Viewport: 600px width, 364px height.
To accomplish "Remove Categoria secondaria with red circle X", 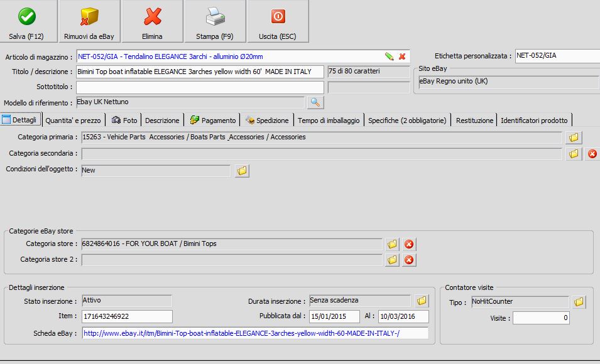I will pos(592,154).
